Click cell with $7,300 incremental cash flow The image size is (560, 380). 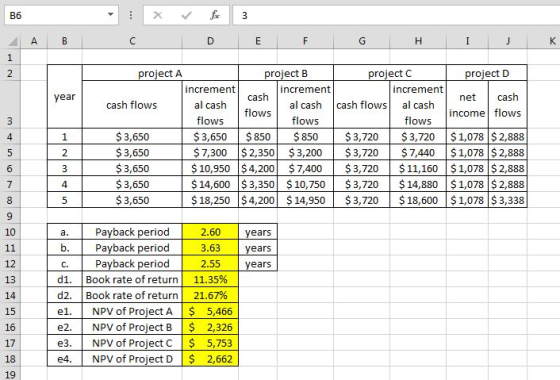point(210,152)
